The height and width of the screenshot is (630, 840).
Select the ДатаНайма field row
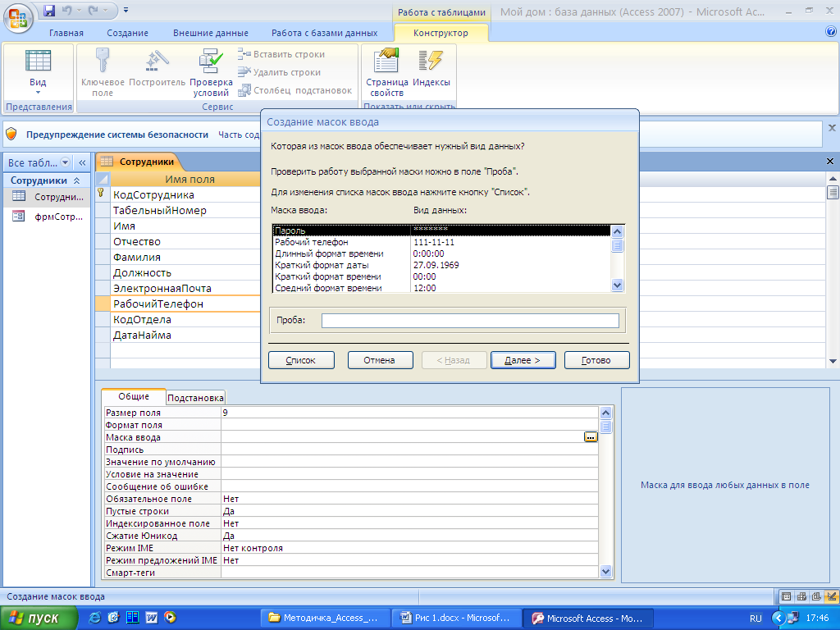(x=185, y=335)
